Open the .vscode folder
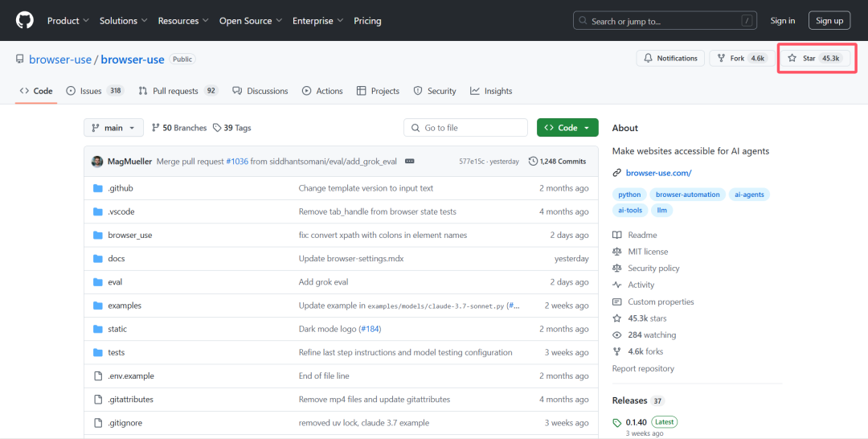Image resolution: width=868 pixels, height=439 pixels. (x=121, y=211)
